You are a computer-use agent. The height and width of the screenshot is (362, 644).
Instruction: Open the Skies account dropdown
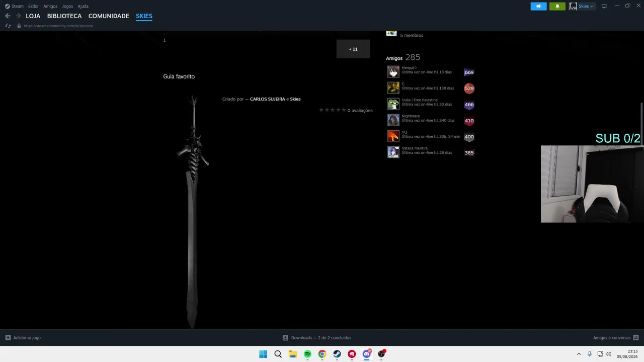click(586, 6)
